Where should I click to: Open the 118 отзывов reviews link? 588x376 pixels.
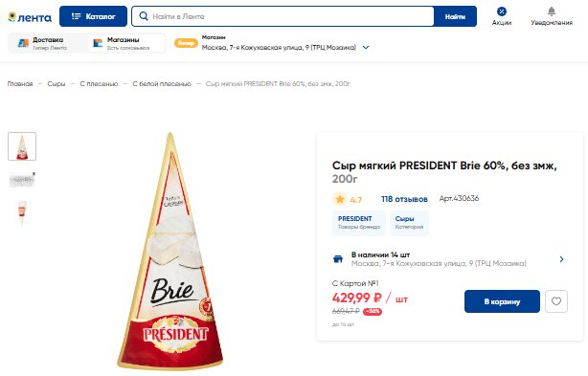point(404,199)
